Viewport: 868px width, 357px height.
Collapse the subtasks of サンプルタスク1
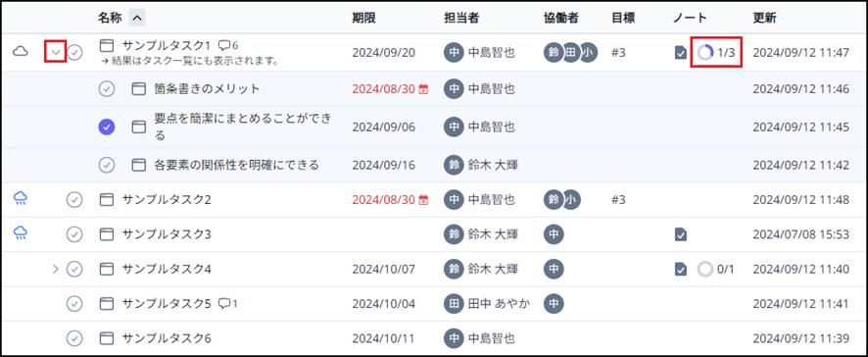(56, 52)
